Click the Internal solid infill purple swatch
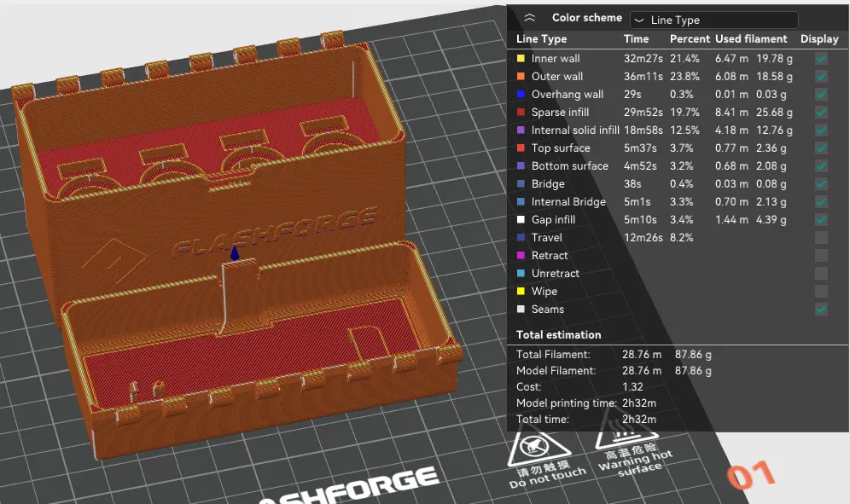The width and height of the screenshot is (850, 504). [x=521, y=130]
